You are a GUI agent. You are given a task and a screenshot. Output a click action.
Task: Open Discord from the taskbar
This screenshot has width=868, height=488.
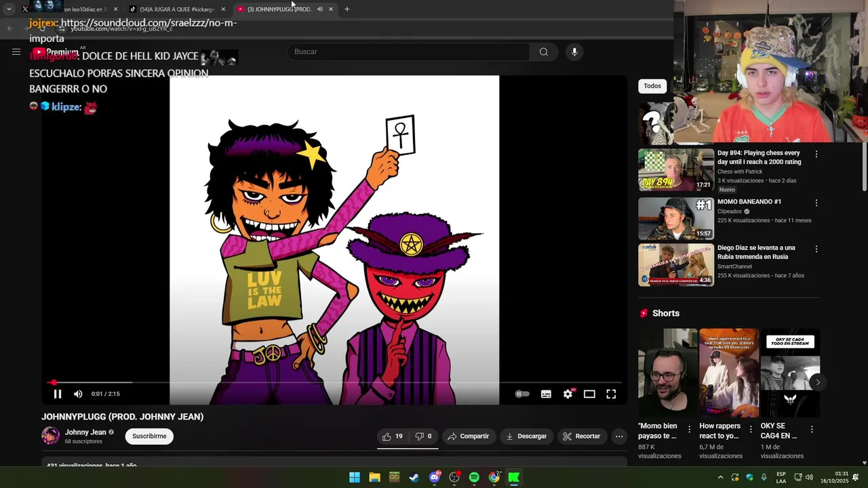pyautogui.click(x=435, y=477)
